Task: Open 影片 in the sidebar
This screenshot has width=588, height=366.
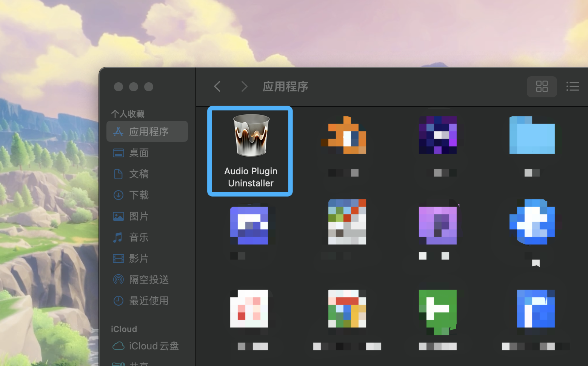Action: [x=147, y=258]
